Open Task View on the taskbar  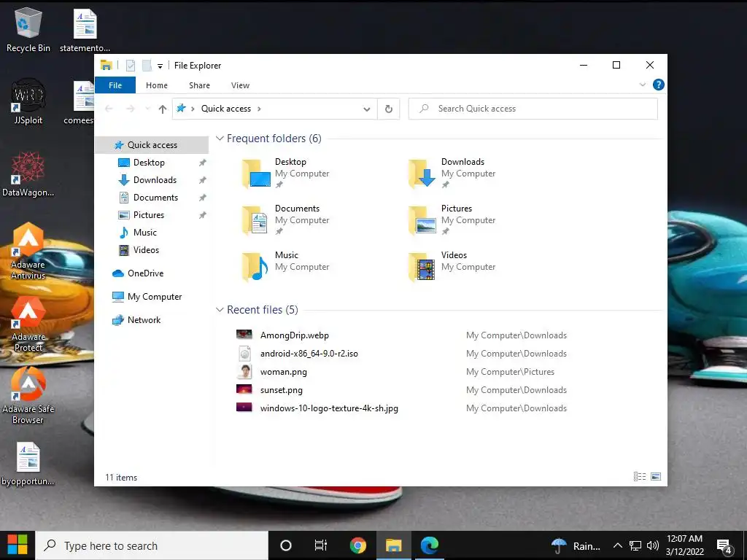pyautogui.click(x=321, y=545)
